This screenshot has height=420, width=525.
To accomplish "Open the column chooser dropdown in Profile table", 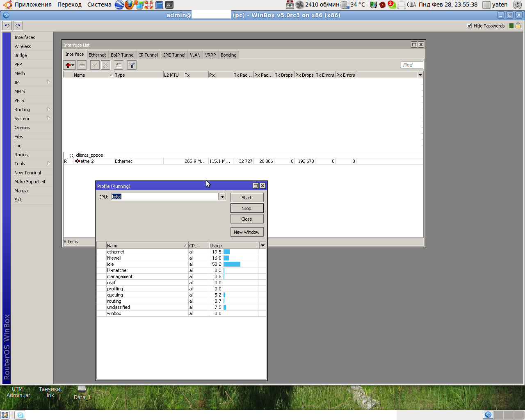I will coord(262,245).
